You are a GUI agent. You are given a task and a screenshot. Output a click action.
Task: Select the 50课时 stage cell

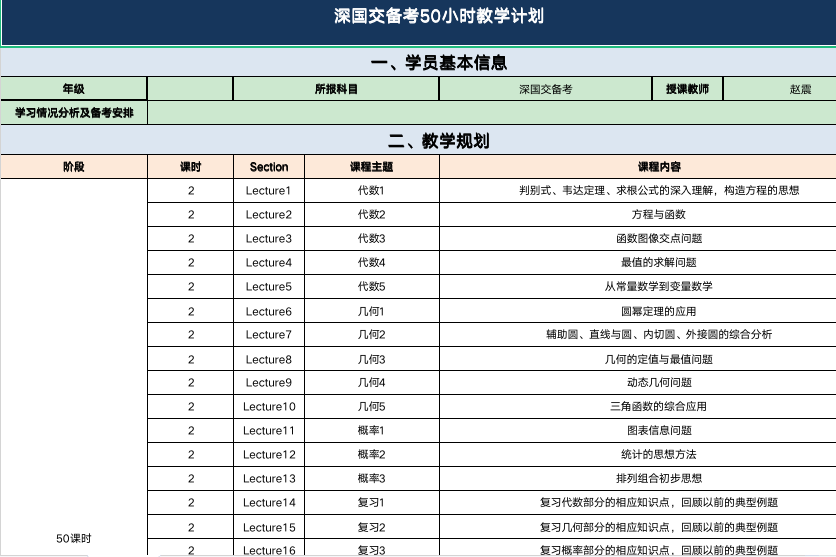[x=74, y=367]
